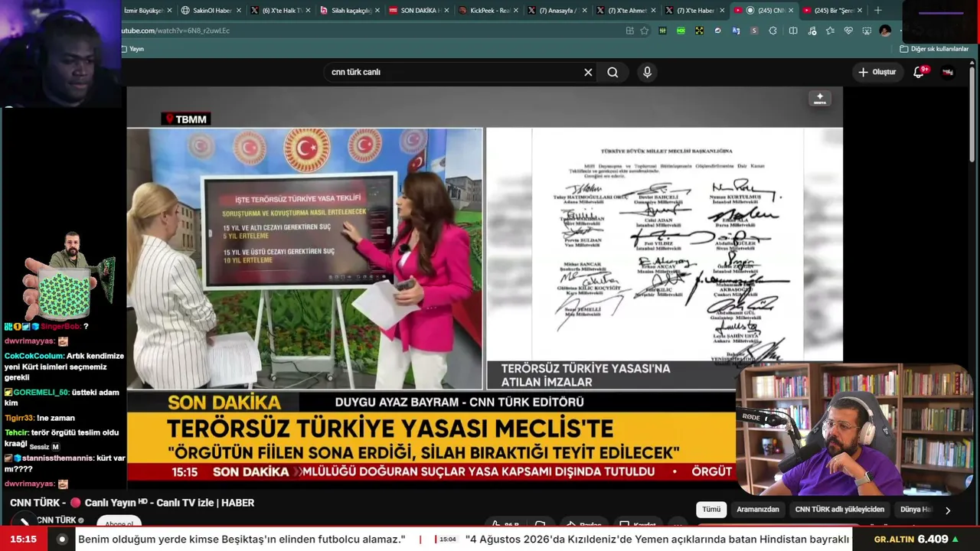Open the YouTube account avatar menu

tap(948, 72)
